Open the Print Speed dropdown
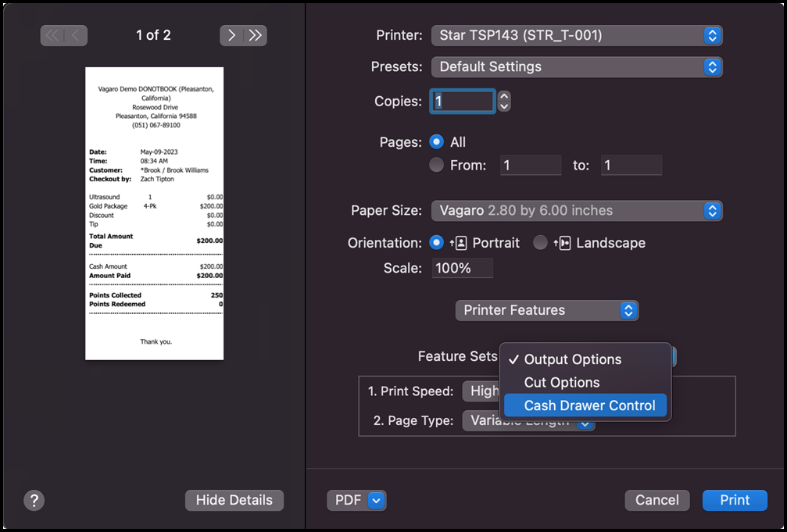The width and height of the screenshot is (787, 532). (x=481, y=391)
